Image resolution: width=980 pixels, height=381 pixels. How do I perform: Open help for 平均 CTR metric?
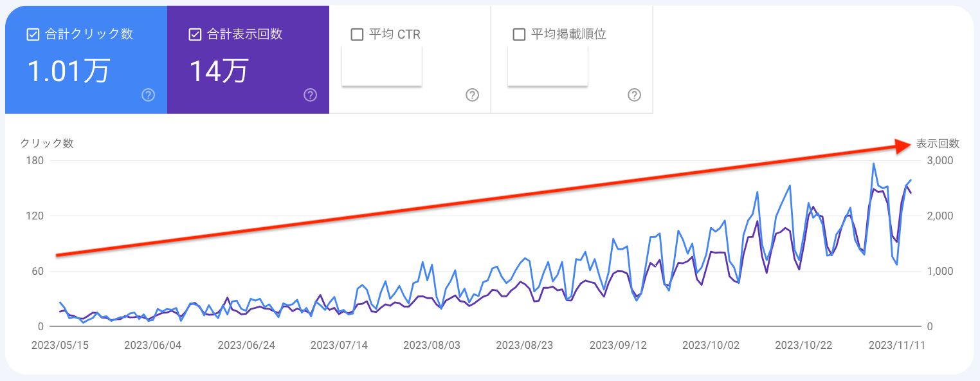tap(472, 95)
